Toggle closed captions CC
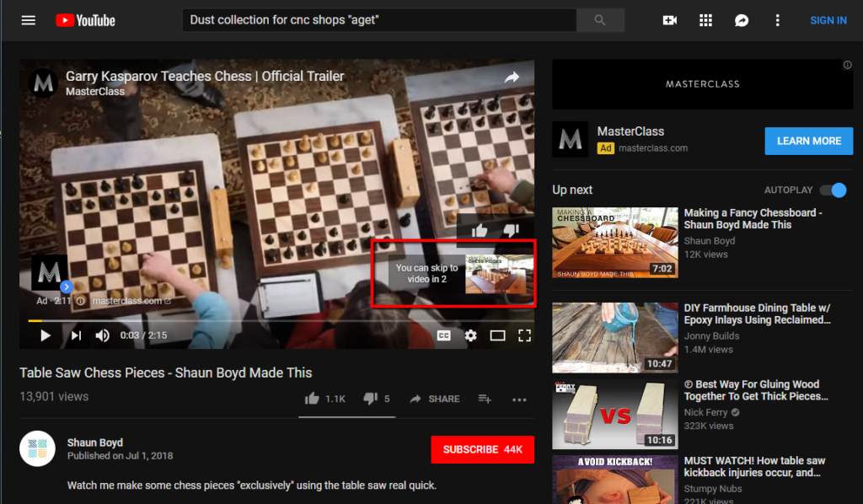The width and height of the screenshot is (863, 504). coord(443,335)
